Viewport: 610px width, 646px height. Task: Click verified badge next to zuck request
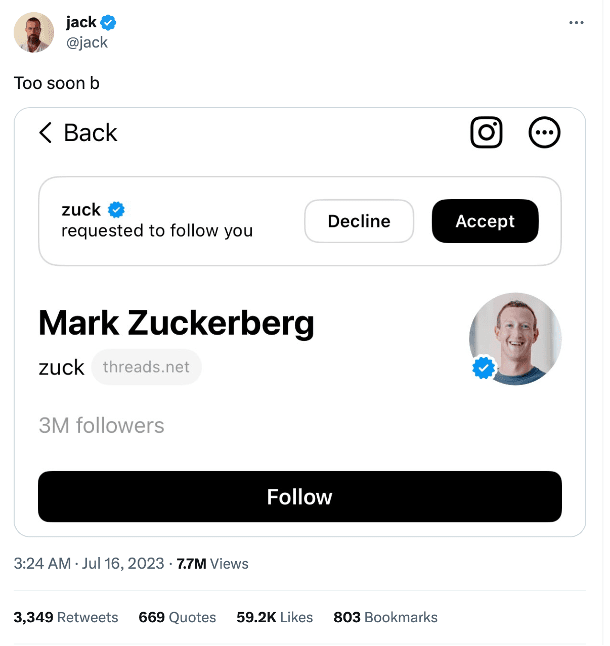116,209
